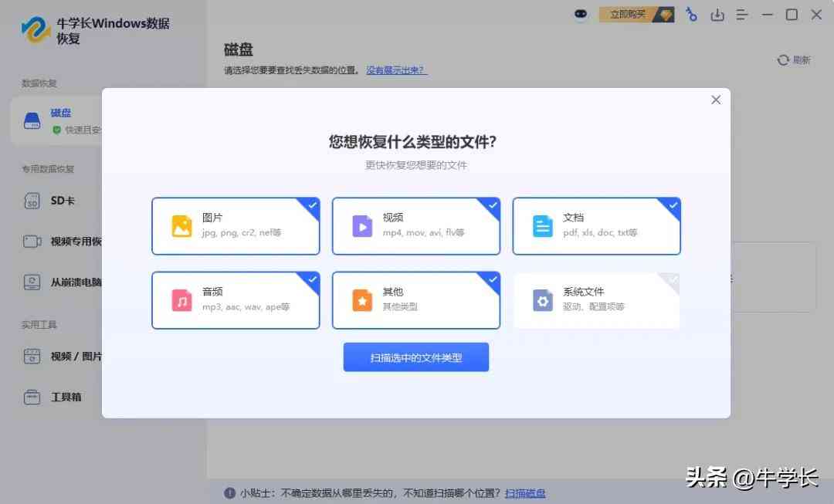Toggle the 音频 selection checkmark
834x504 pixels.
tap(311, 279)
